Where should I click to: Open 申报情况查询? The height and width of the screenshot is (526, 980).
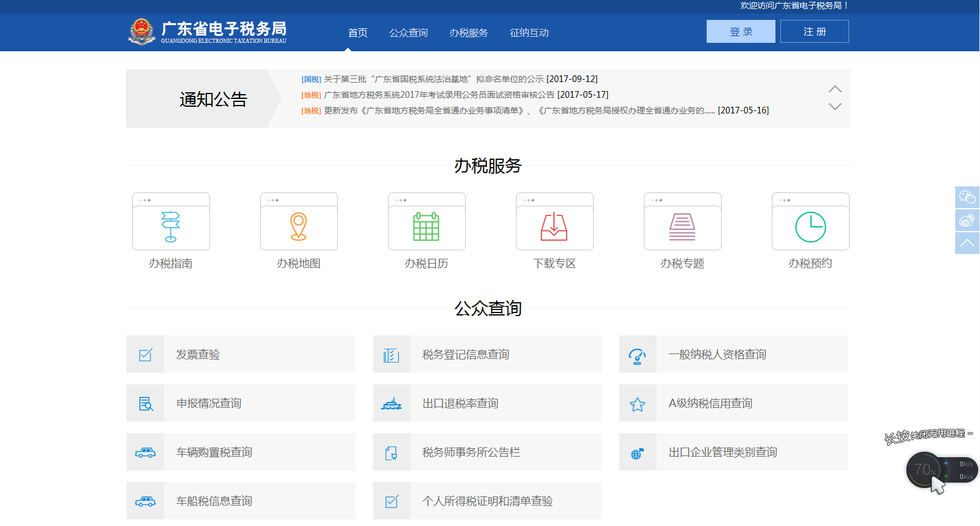[241, 404]
